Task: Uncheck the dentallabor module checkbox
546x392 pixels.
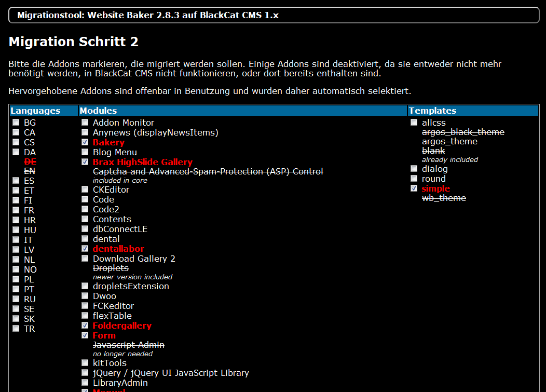Action: pyautogui.click(x=85, y=249)
